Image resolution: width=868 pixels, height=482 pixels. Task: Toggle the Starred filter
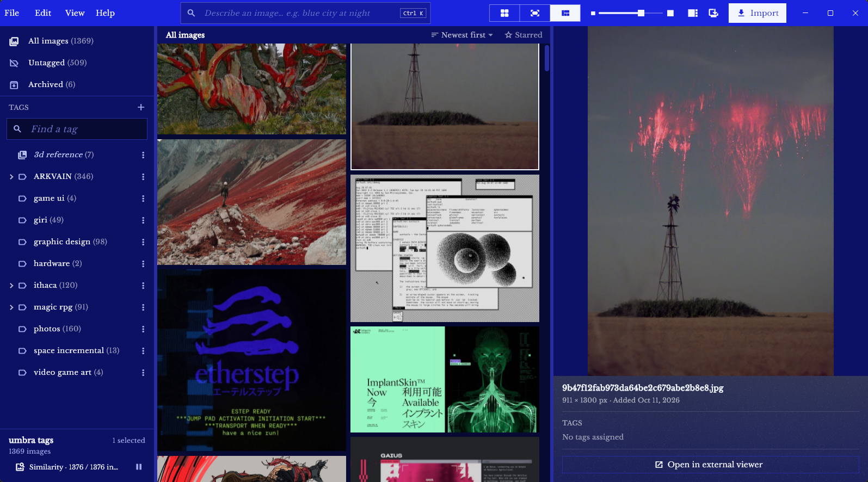524,35
